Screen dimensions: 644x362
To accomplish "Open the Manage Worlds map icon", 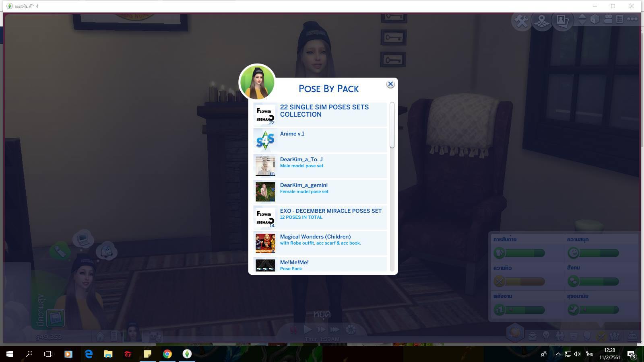I will (542, 21).
